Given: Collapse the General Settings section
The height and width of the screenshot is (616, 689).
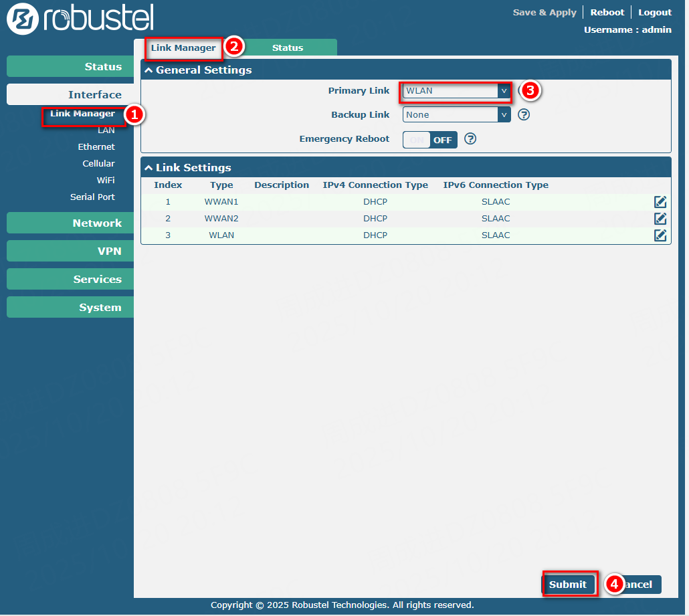Looking at the screenshot, I should pyautogui.click(x=149, y=70).
